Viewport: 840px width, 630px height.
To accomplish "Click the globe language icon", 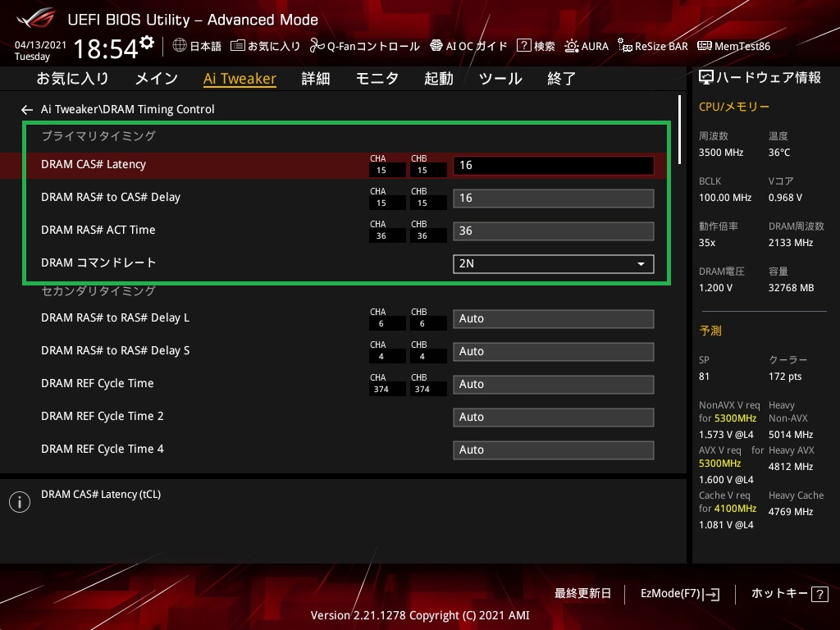I will coord(180,46).
